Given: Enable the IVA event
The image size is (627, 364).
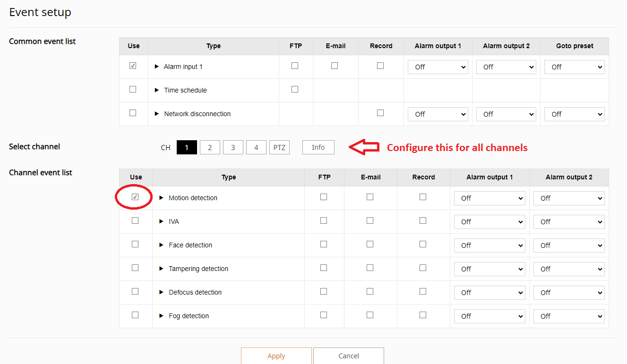Looking at the screenshot, I should (x=135, y=220).
